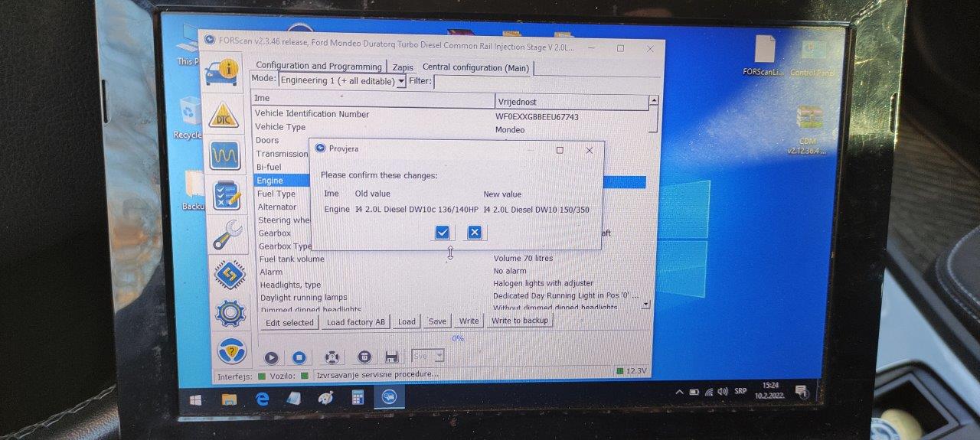Click the Stop procedure icon
This screenshot has height=440, width=980.
click(x=299, y=357)
